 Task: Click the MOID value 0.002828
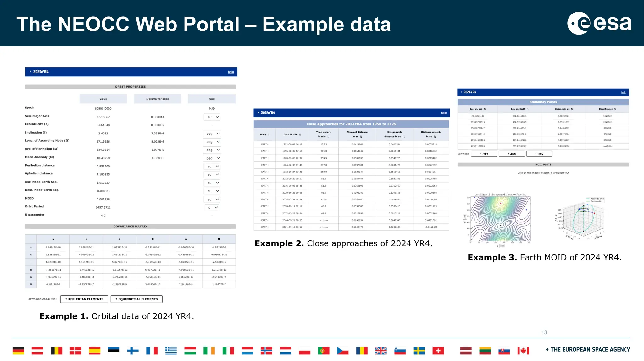(x=103, y=200)
